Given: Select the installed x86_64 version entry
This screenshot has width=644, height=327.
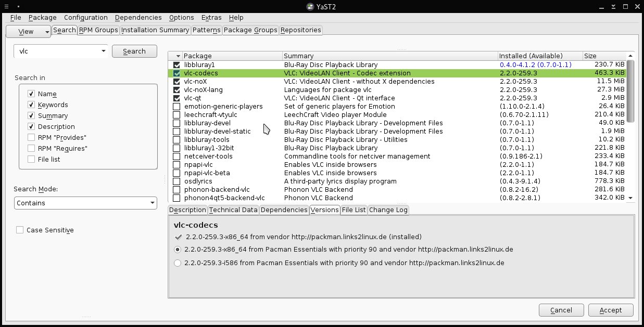Looking at the screenshot, I should click(298, 237).
